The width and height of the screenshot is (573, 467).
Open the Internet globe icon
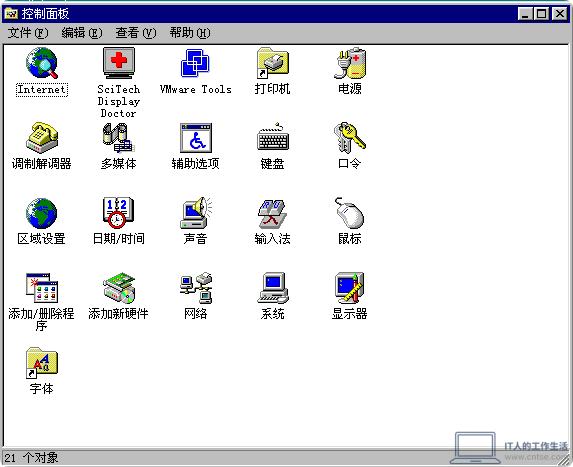click(42, 63)
